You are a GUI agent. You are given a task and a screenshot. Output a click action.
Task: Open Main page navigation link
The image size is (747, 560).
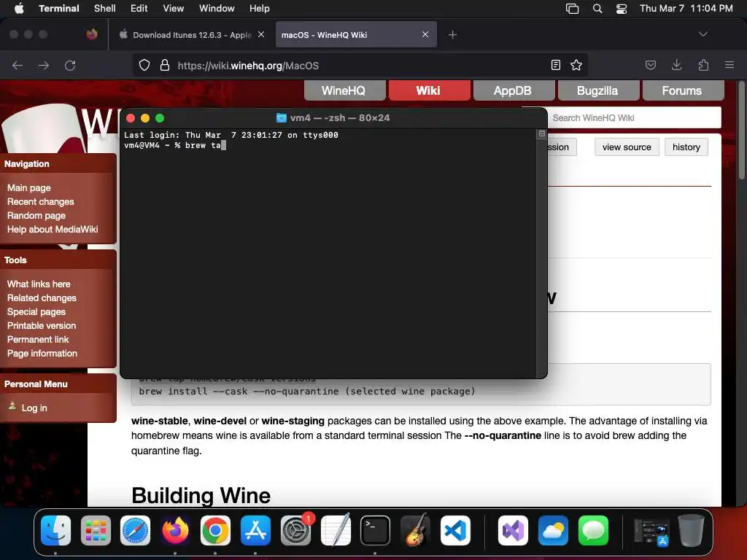29,188
